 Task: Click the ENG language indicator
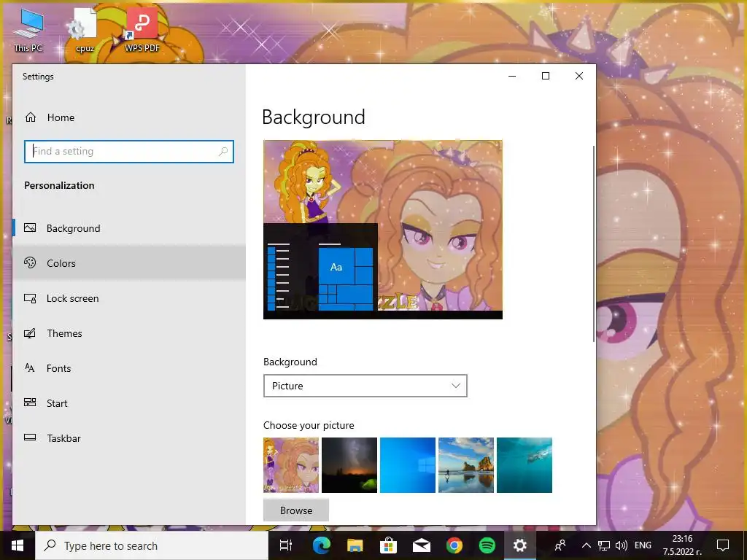(x=643, y=545)
